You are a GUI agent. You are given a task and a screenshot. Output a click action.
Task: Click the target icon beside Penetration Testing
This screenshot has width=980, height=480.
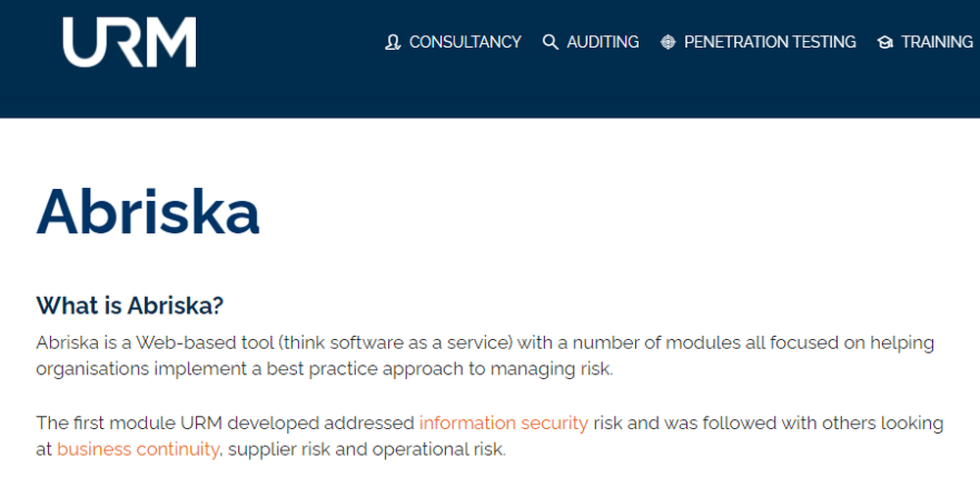668,42
